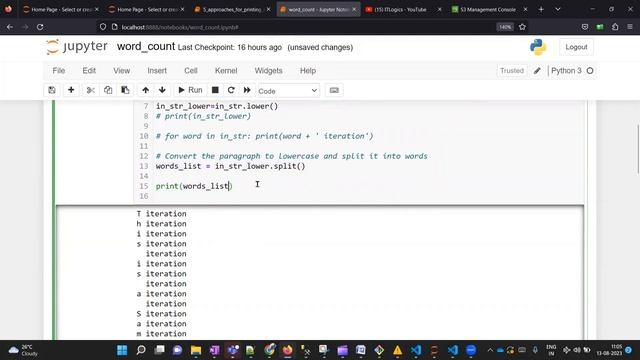The height and width of the screenshot is (360, 640).
Task: Switch to 5_approaches_for_printing tab
Action: [x=233, y=9]
